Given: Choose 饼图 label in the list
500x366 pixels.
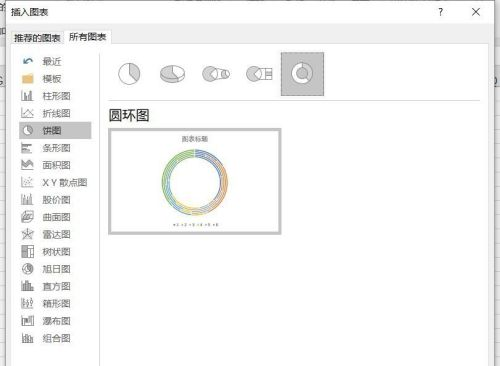Looking at the screenshot, I should click(x=52, y=130).
